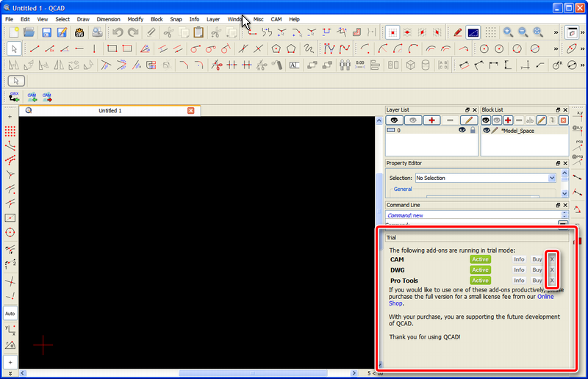
Task: Click Buy button for Pro Tools add-on
Action: click(537, 281)
